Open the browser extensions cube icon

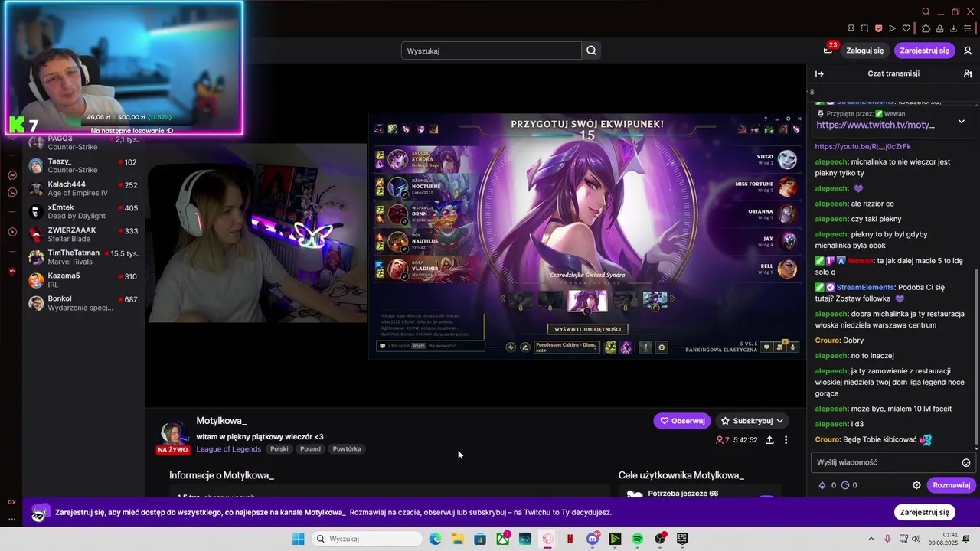(926, 28)
